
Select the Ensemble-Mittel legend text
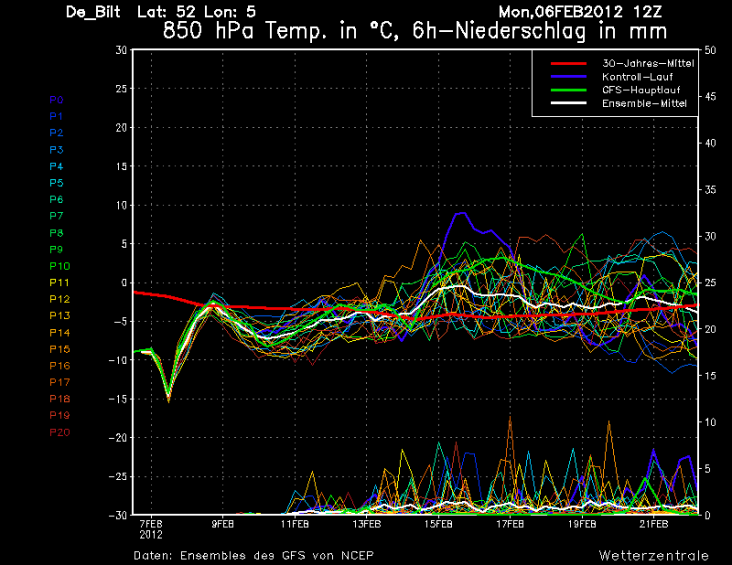pos(644,103)
